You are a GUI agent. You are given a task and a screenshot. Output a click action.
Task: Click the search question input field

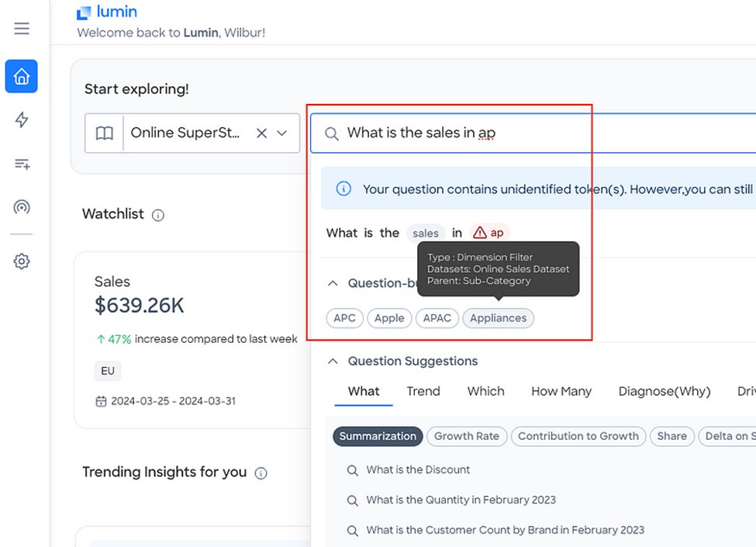pos(533,133)
